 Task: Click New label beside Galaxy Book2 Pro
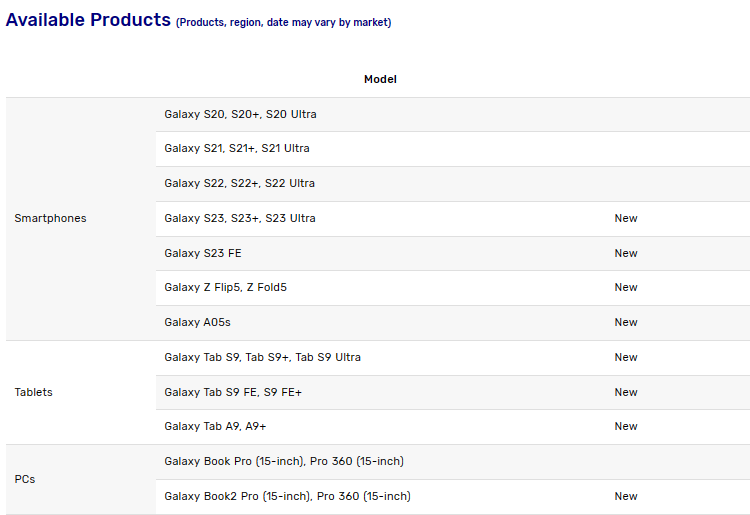[626, 496]
